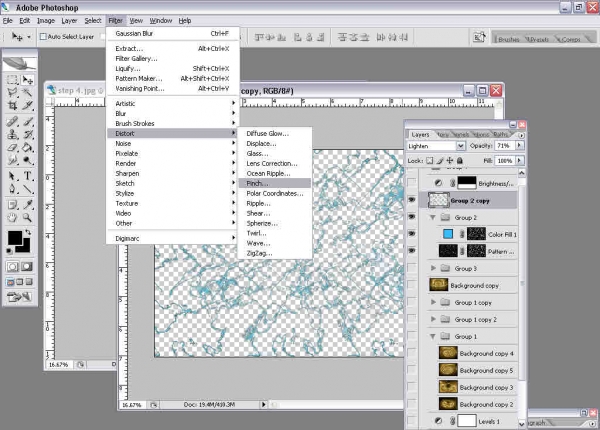Screen dimensions: 600x430
Task: Hide the Pattern fill layer
Action: (412, 251)
